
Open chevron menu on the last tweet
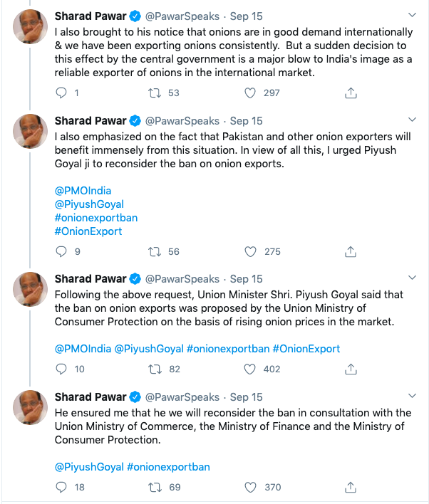pyautogui.click(x=412, y=395)
